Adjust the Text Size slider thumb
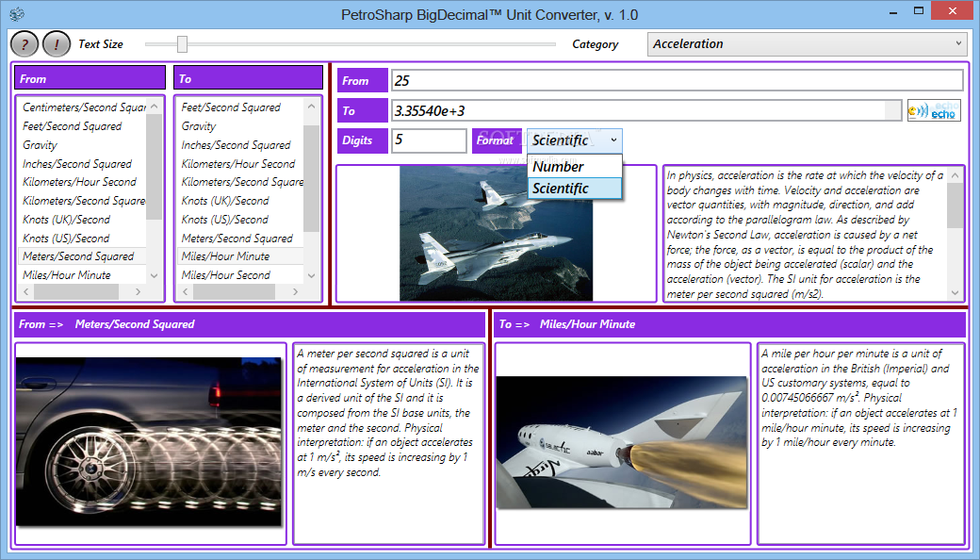The width and height of the screenshot is (980, 560). (x=182, y=43)
